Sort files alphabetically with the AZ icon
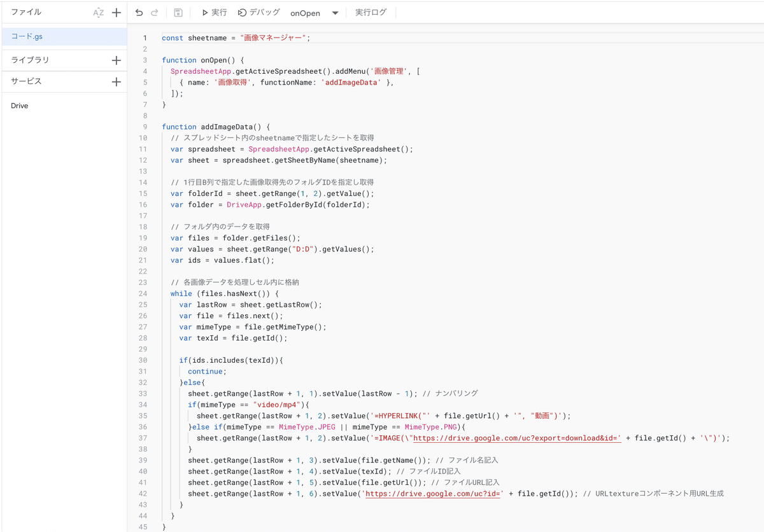 tap(98, 13)
